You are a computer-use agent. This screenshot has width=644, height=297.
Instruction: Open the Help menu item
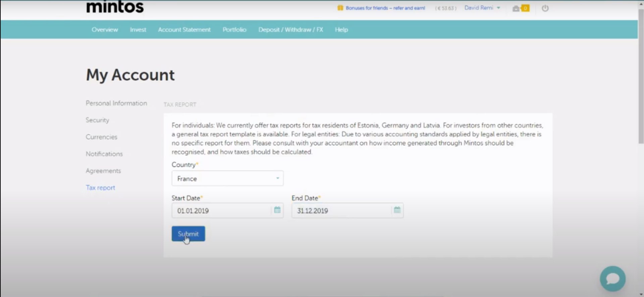point(341,29)
